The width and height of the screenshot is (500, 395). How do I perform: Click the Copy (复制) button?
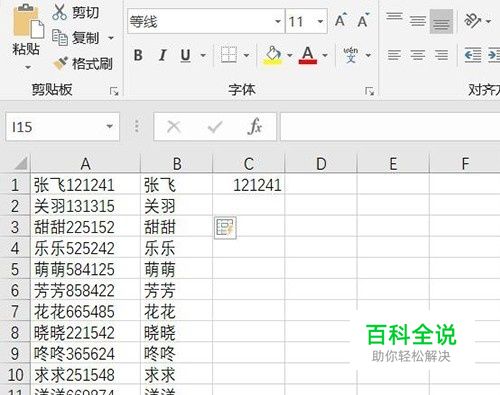pos(76,37)
